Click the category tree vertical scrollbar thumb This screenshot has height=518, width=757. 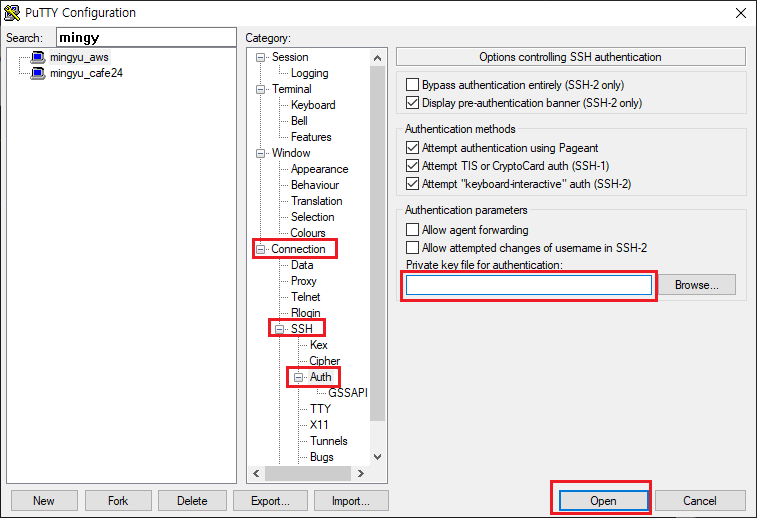pyautogui.click(x=378, y=243)
